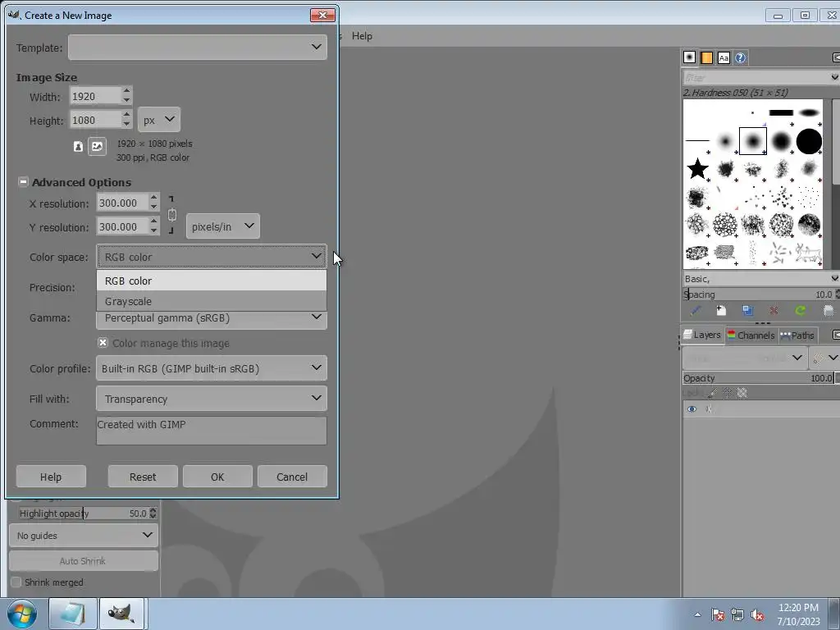This screenshot has height=630, width=840.
Task: Adjust the layer Opacity slider
Action: pos(758,377)
